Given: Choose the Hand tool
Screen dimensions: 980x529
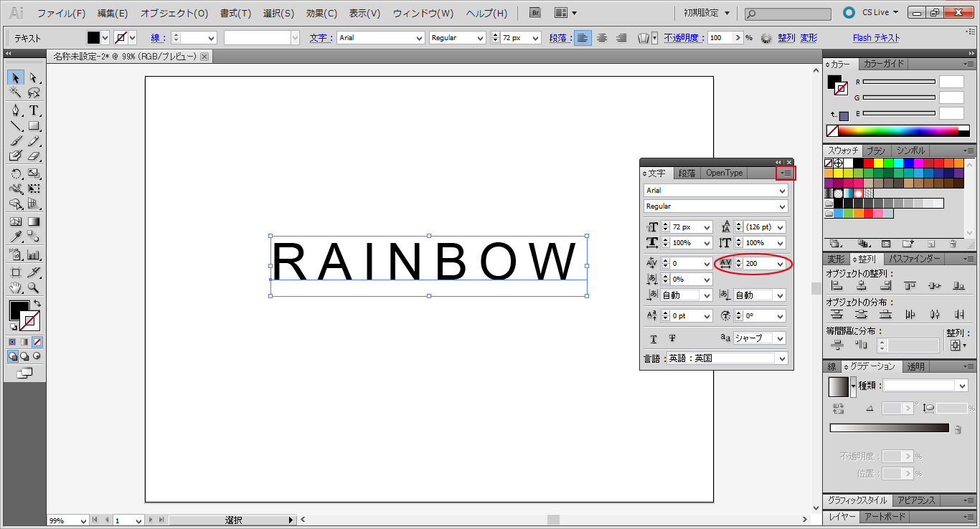Looking at the screenshot, I should 16,288.
